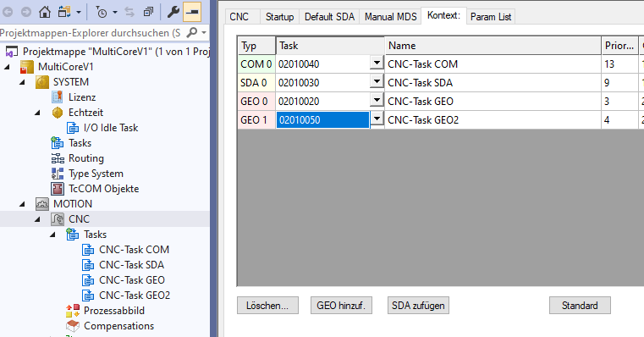644x337 pixels.
Task: Collapse the Echtzeit tree node
Action: (x=37, y=113)
